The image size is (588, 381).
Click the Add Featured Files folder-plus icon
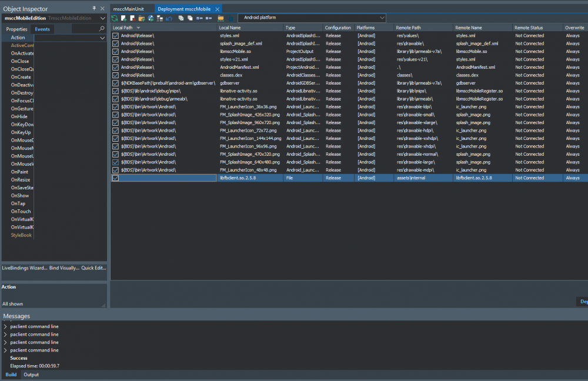click(141, 18)
